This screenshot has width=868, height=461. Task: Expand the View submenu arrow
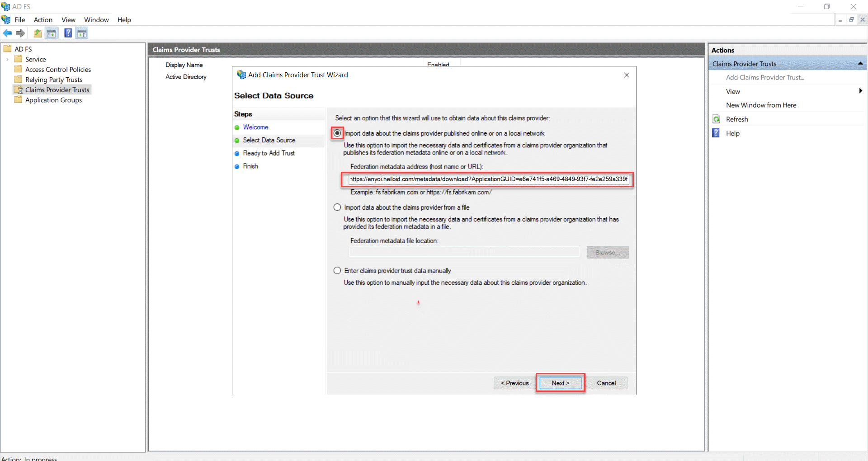pyautogui.click(x=861, y=91)
